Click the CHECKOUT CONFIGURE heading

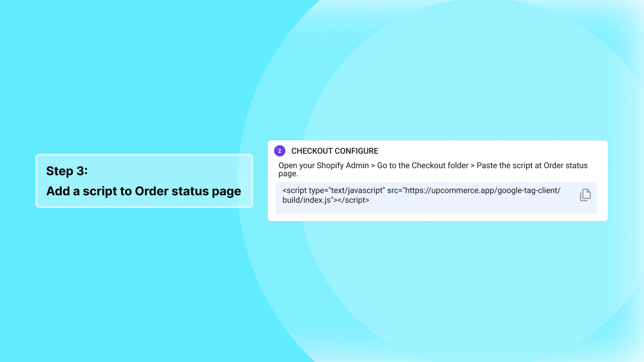point(335,151)
